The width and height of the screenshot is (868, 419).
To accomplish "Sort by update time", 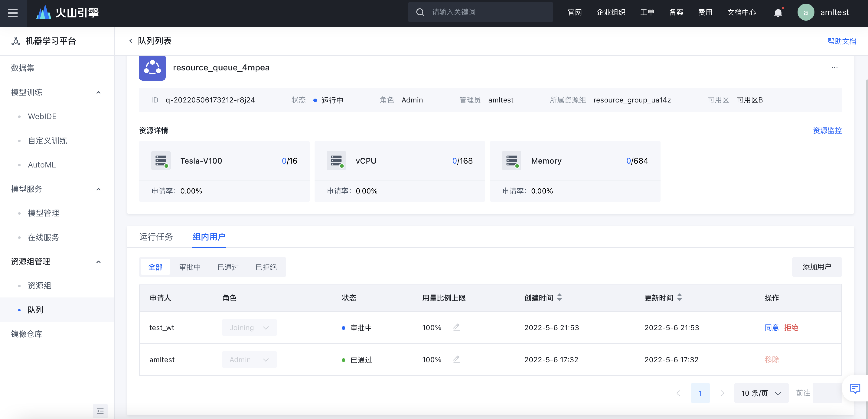I will [679, 297].
